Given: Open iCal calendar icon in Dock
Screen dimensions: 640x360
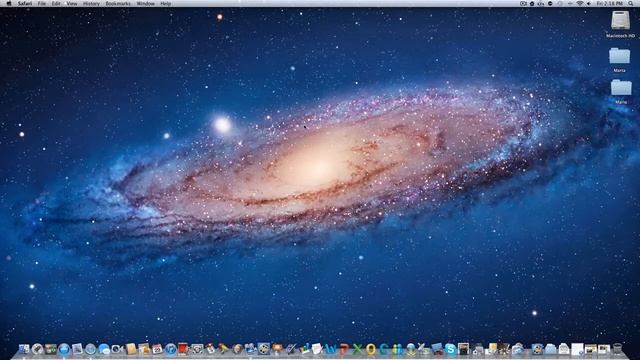Looking at the screenshot, I should point(157,349).
